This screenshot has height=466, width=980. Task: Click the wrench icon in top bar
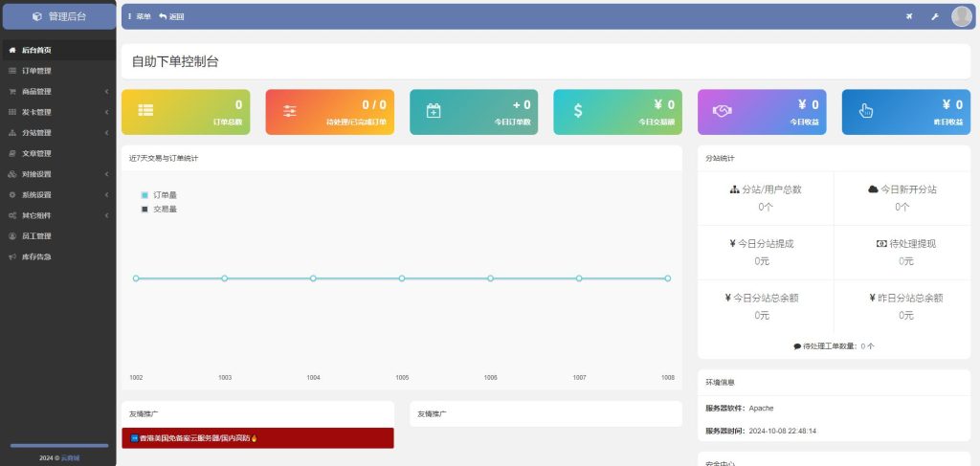(935, 16)
